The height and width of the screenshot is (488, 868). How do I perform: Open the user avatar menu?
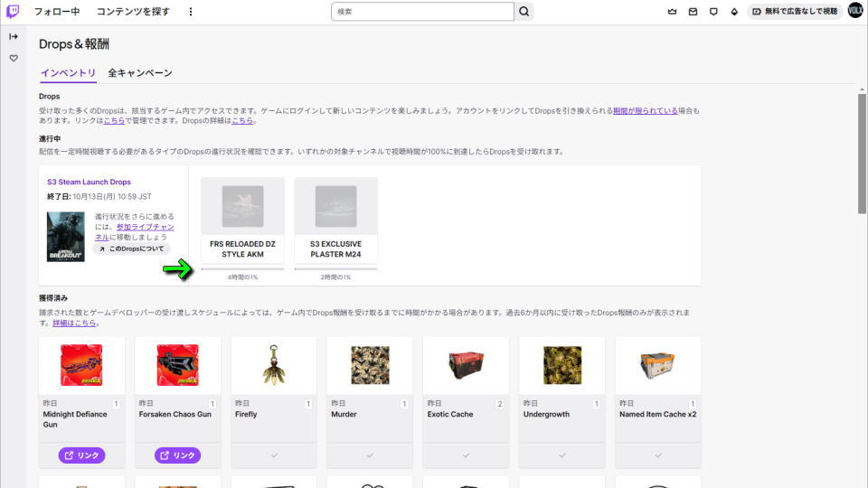pos(855,11)
